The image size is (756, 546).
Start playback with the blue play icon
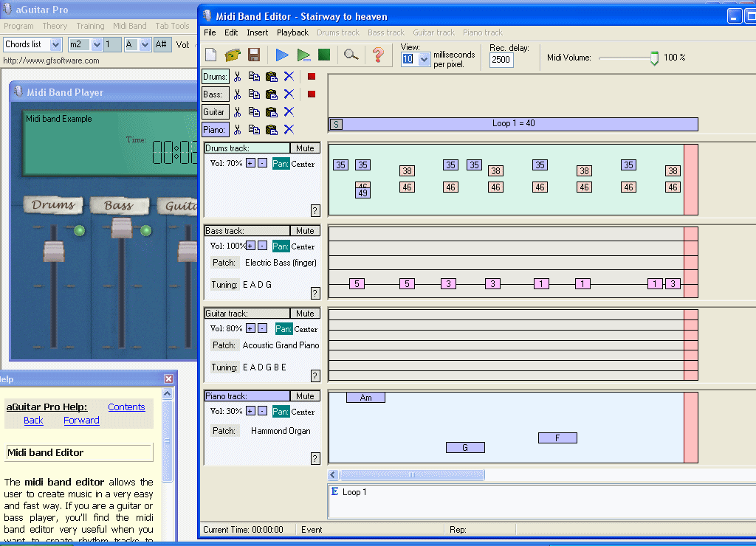(x=282, y=55)
